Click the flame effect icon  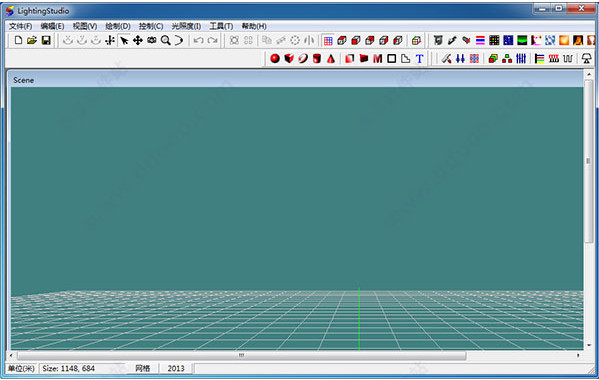(x=578, y=40)
